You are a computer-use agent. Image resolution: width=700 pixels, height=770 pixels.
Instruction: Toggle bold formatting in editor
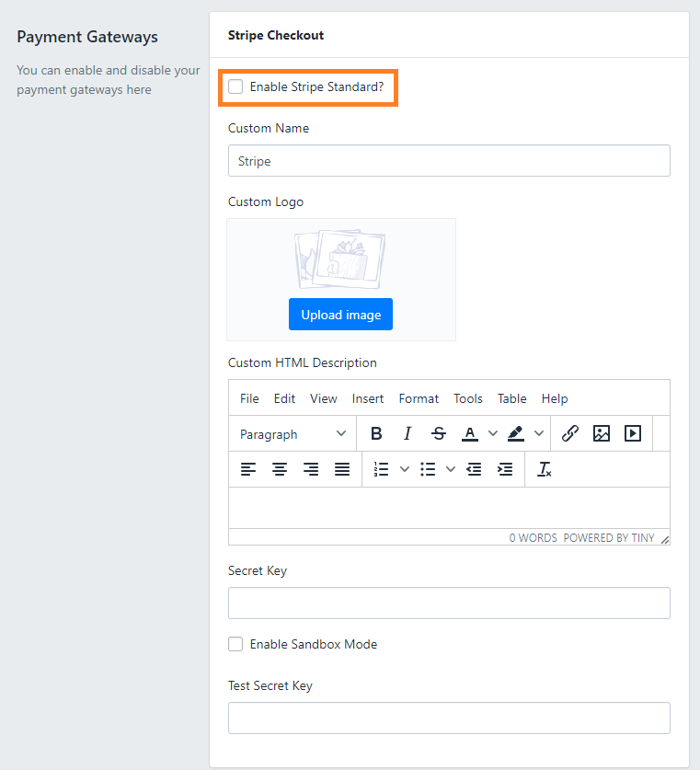(376, 433)
